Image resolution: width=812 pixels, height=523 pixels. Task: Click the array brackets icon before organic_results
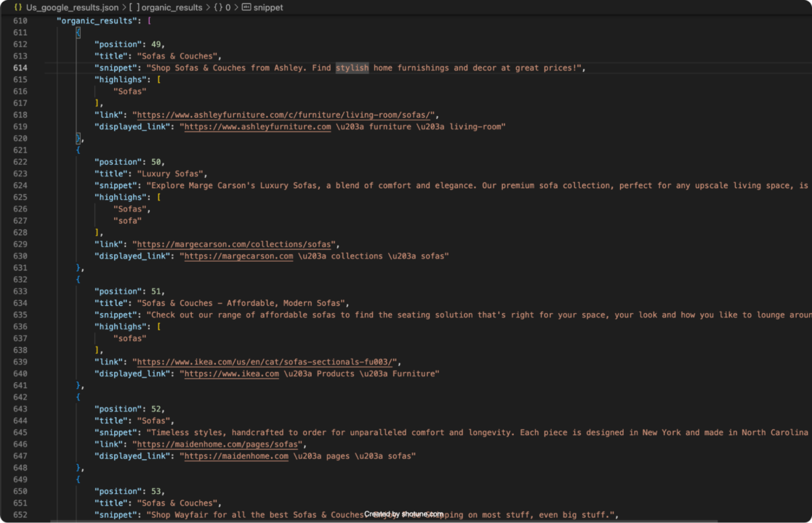tap(134, 7)
